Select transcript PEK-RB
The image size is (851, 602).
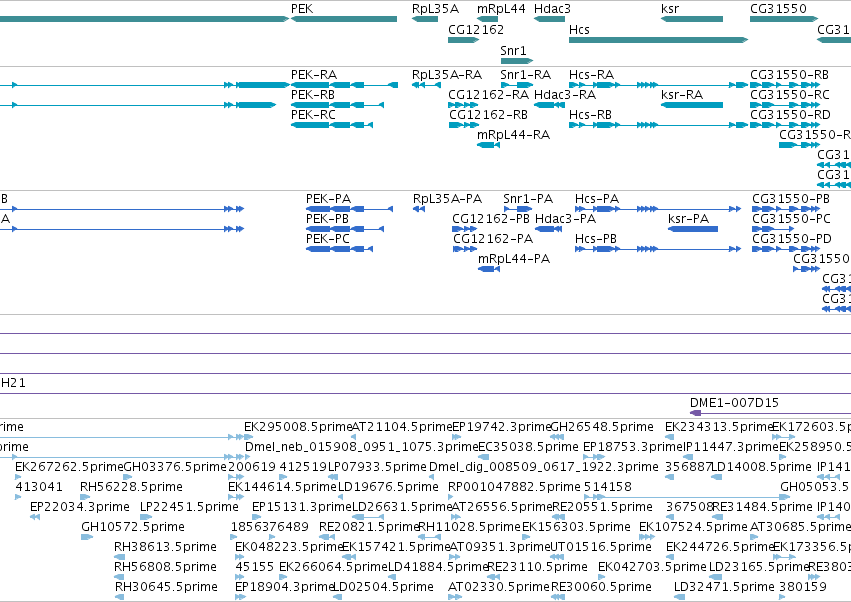(337, 105)
